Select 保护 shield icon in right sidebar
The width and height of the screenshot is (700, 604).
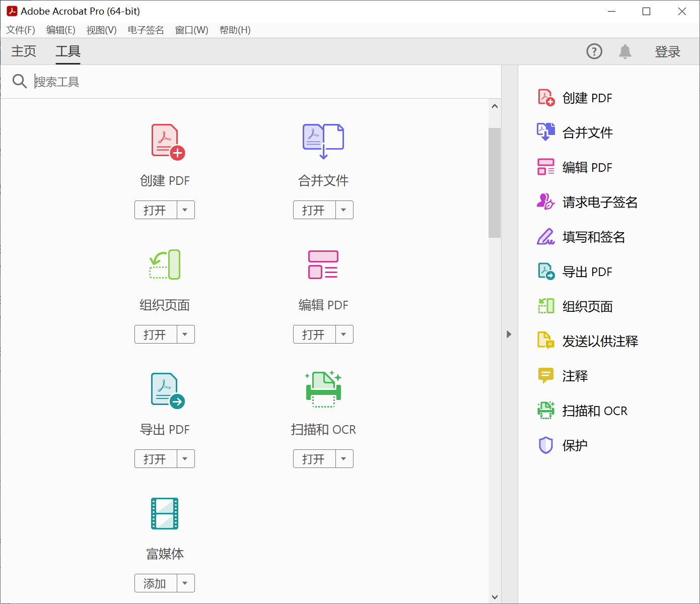(x=546, y=445)
